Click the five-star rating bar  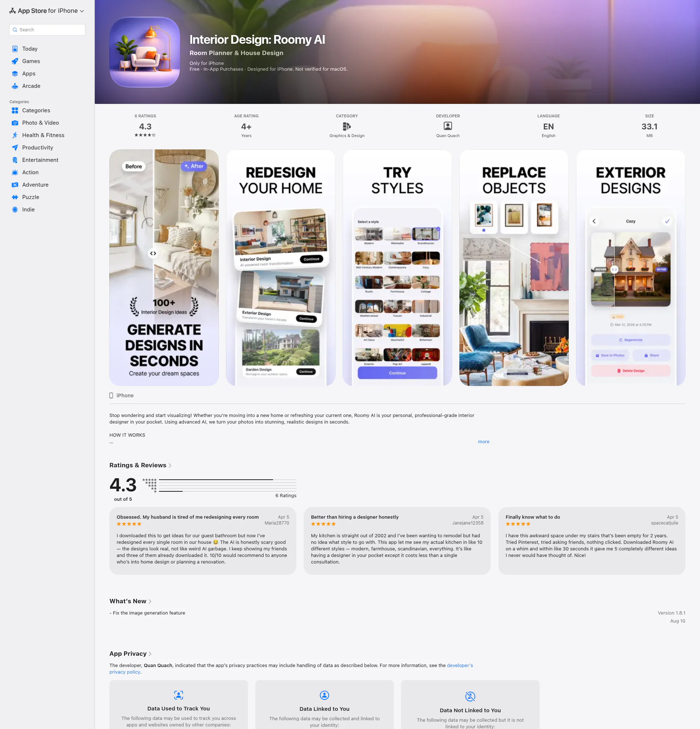[x=227, y=480]
